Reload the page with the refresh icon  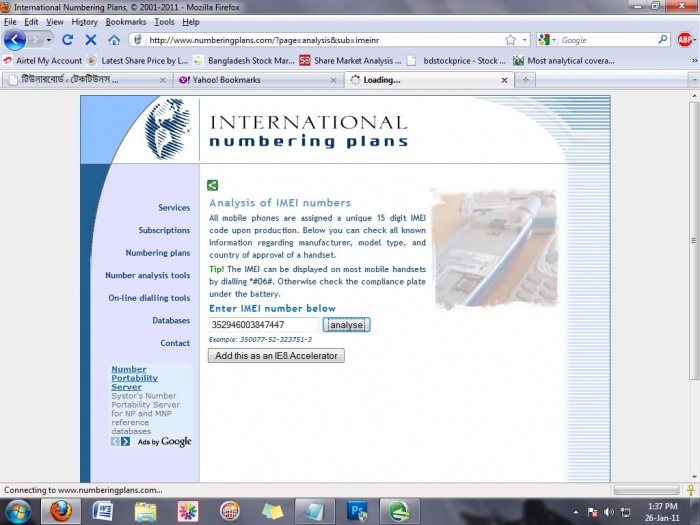67,40
